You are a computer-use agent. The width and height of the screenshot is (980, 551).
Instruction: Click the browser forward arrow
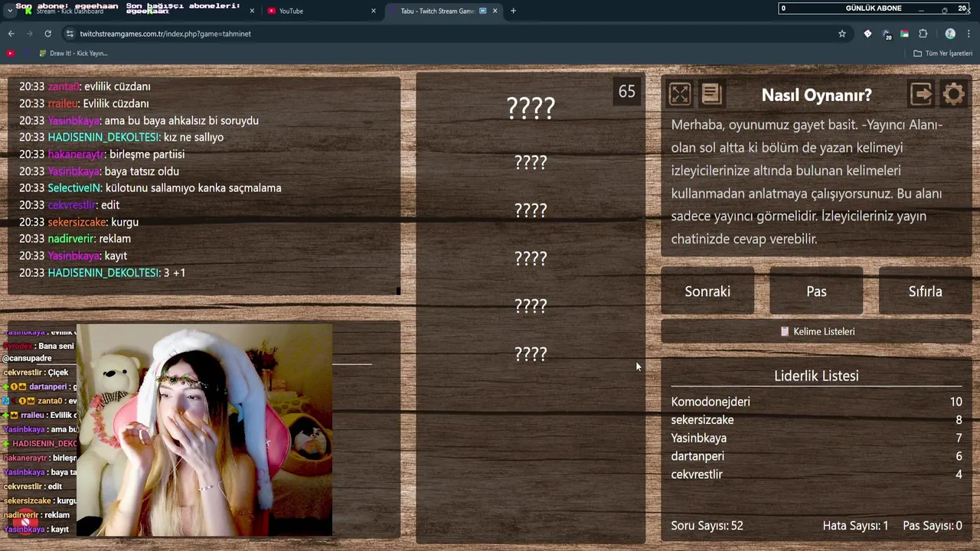coord(29,34)
